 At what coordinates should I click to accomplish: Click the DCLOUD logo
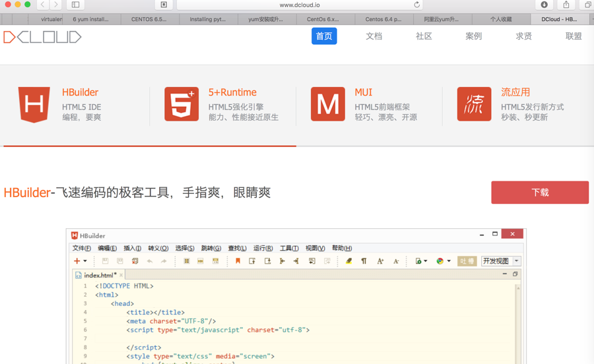42,37
